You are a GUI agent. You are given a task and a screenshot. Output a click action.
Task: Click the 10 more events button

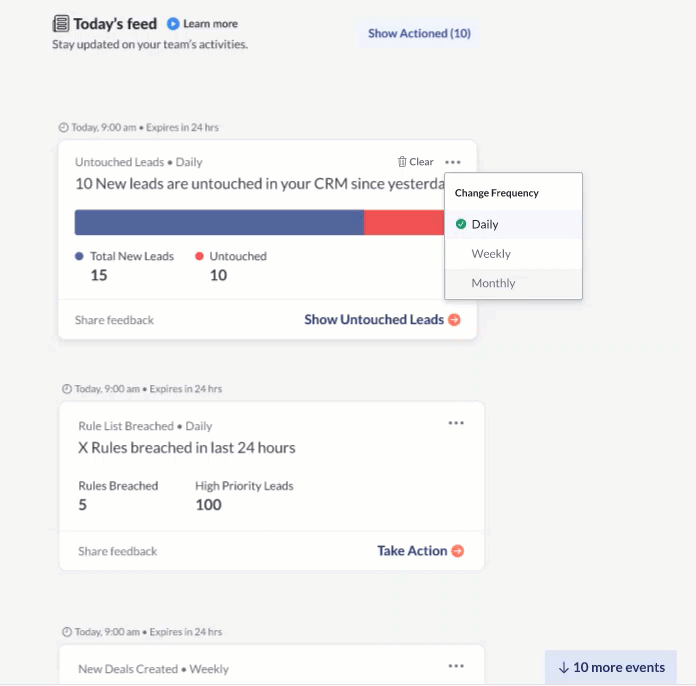pos(611,668)
